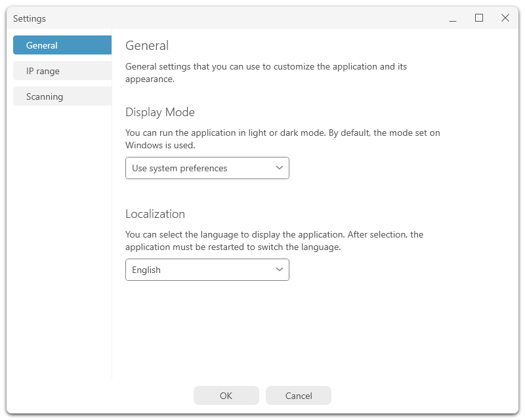Minimize the Settings window
The width and height of the screenshot is (525, 420).
click(x=453, y=18)
